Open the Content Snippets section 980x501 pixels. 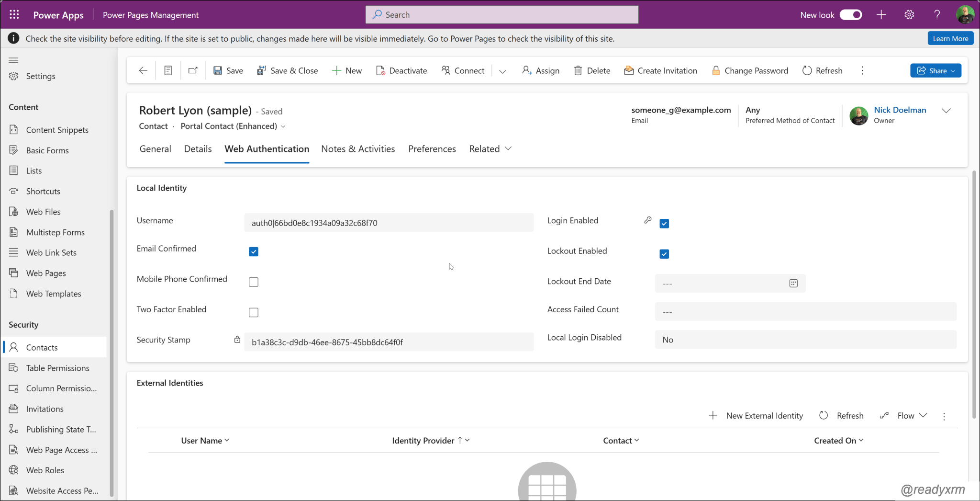point(57,129)
